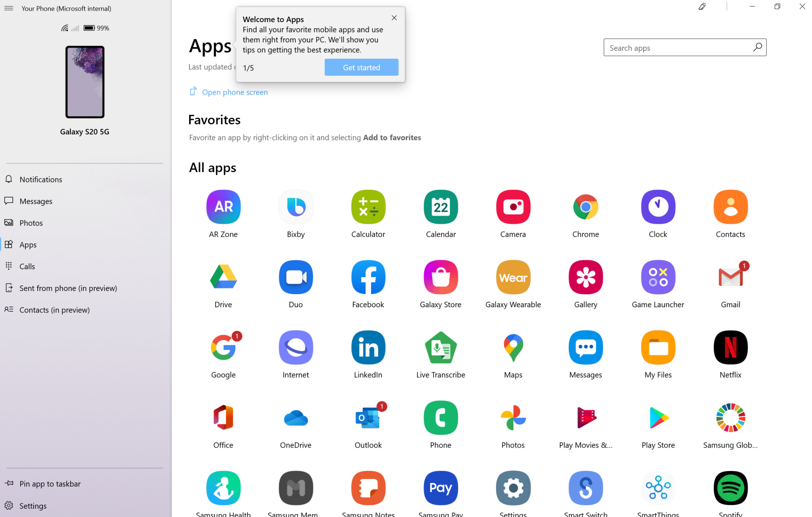Click the Galaxy S20 phone thumbnail
This screenshot has width=812, height=517.
[x=84, y=82]
